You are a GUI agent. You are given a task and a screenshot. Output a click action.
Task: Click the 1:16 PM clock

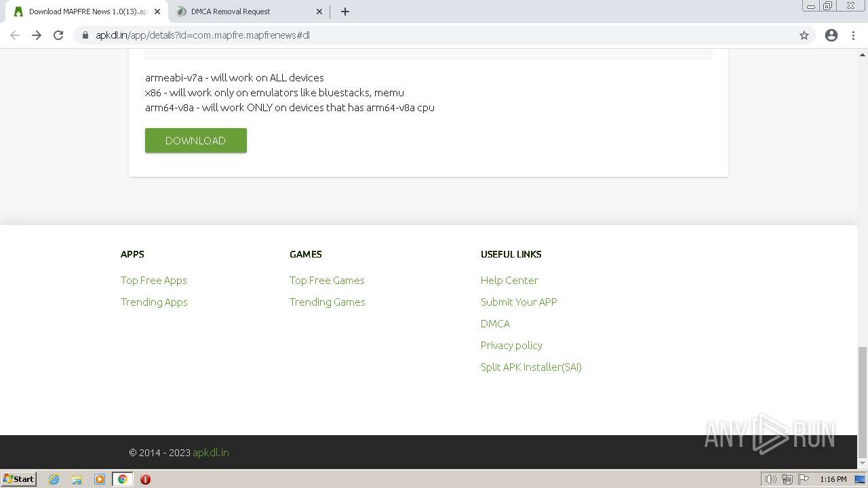point(833,479)
